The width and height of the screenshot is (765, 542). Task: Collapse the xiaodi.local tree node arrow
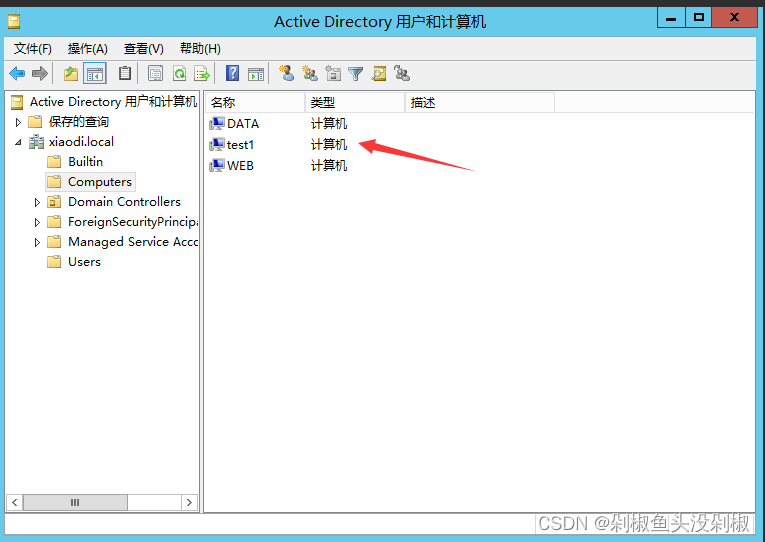(18, 142)
